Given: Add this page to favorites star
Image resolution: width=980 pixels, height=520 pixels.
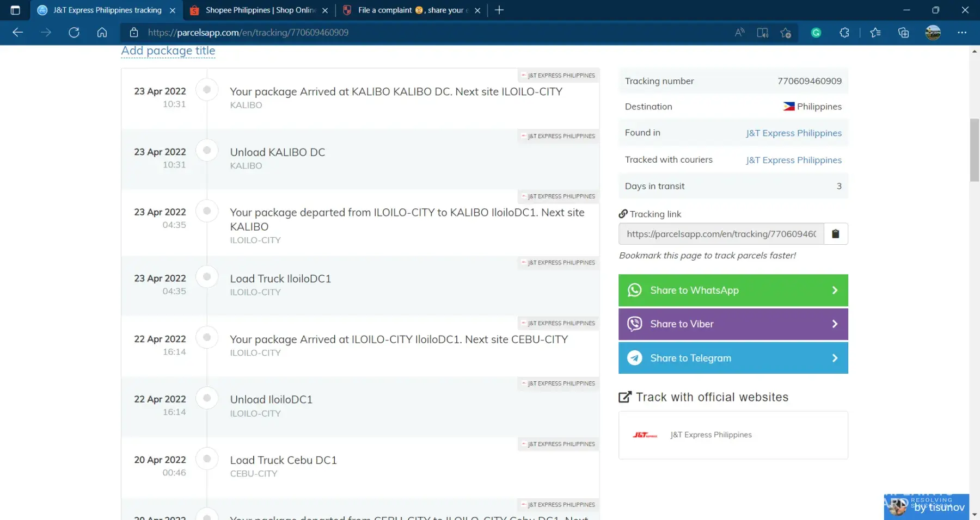Looking at the screenshot, I should tap(785, 33).
